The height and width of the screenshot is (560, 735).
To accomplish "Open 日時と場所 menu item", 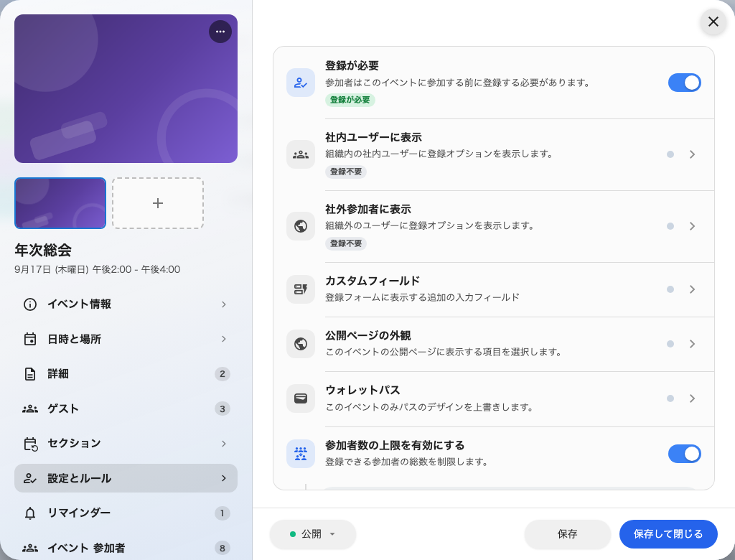I will point(126,339).
